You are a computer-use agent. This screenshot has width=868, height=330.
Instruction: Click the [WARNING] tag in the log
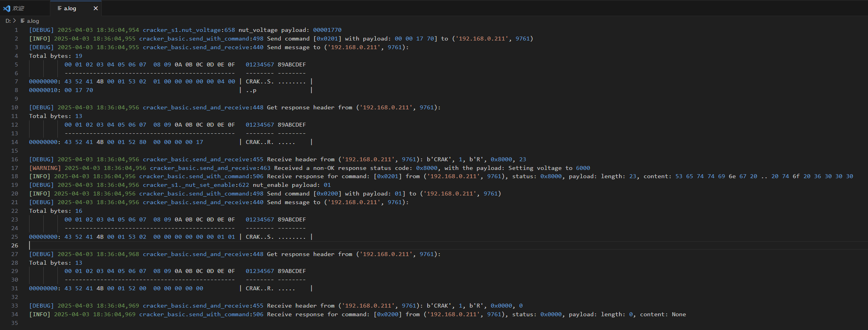(45, 168)
